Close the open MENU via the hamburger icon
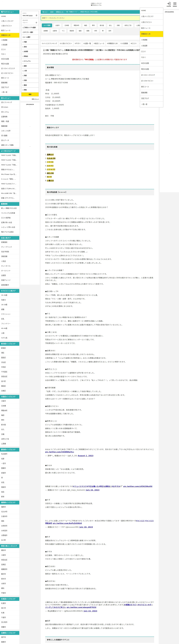 [175, 4]
